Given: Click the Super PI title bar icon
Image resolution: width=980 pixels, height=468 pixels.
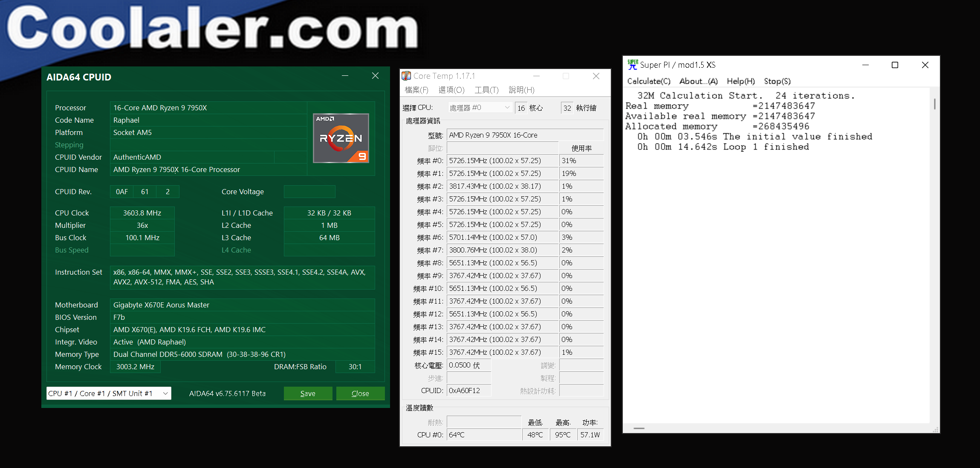Looking at the screenshot, I should coord(633,65).
